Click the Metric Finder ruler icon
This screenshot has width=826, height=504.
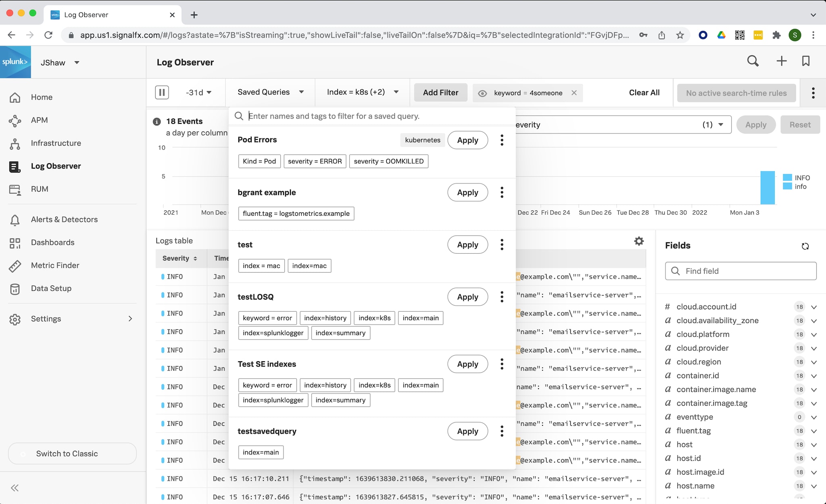tap(15, 266)
